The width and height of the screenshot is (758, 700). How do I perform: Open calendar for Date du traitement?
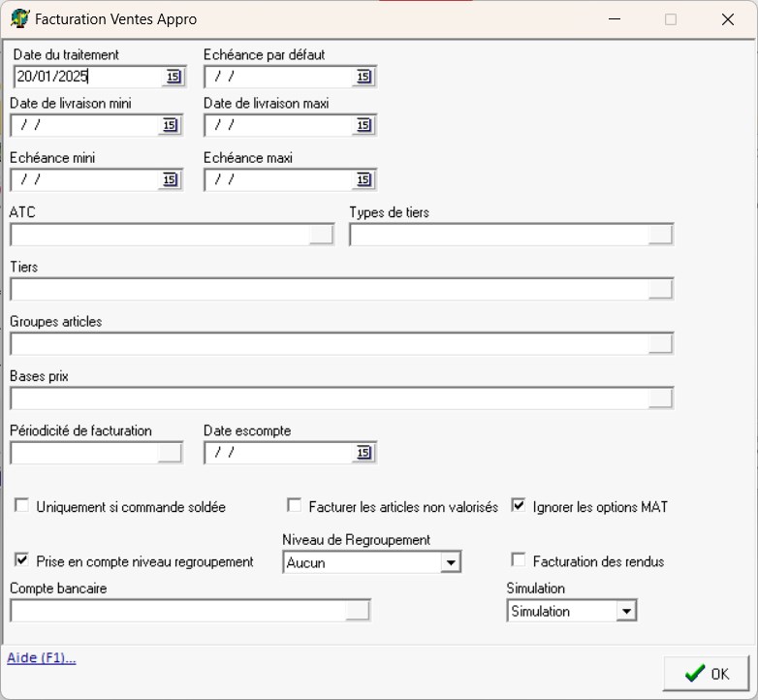[171, 77]
